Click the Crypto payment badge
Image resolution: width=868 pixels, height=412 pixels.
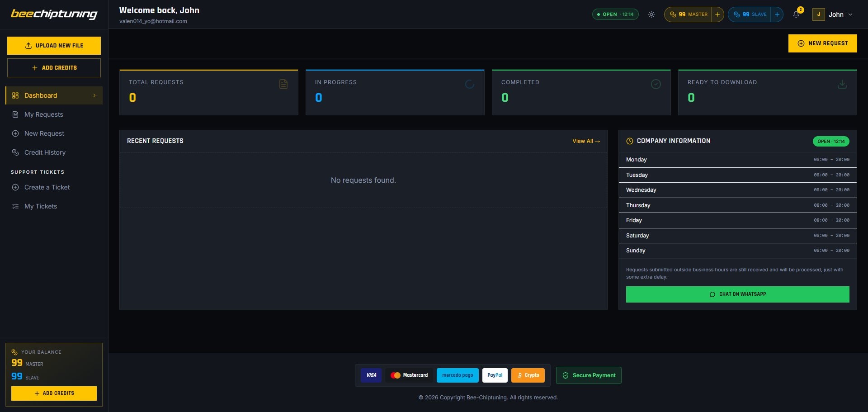coord(528,375)
